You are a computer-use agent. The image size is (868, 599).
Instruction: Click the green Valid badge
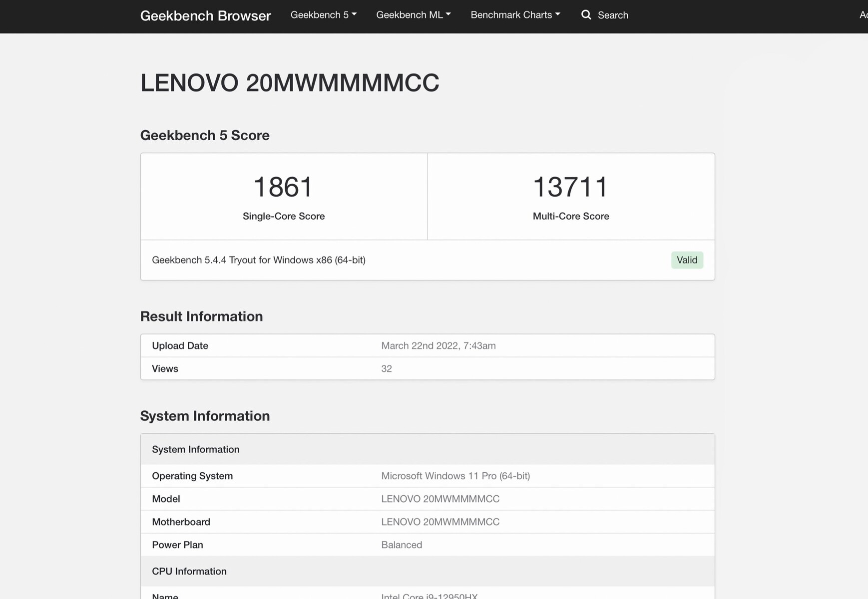pyautogui.click(x=687, y=260)
